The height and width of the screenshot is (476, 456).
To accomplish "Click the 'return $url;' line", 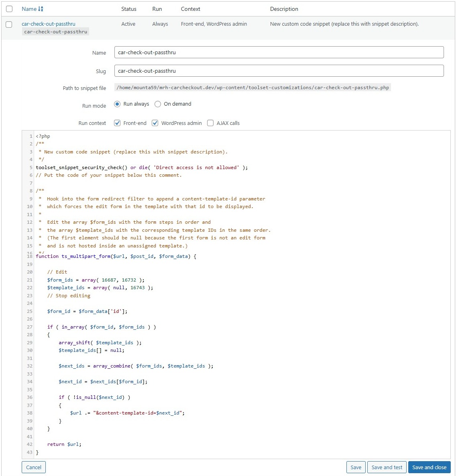I will [x=64, y=444].
